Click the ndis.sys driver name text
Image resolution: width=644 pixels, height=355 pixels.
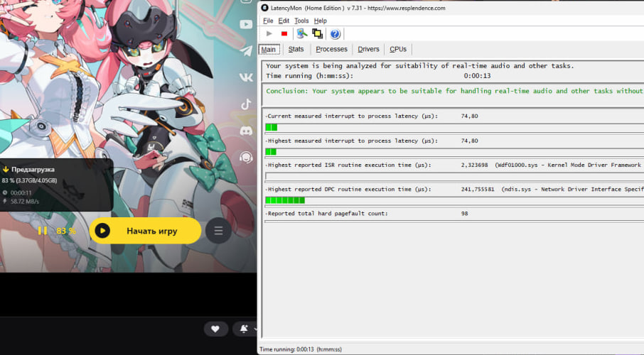516,189
